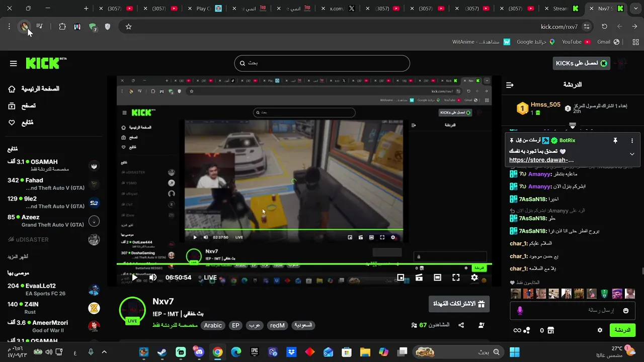Image resolution: width=644 pixels, height=362 pixels.
Task: Open the Kick hamburger menu
Action: [x=14, y=63]
